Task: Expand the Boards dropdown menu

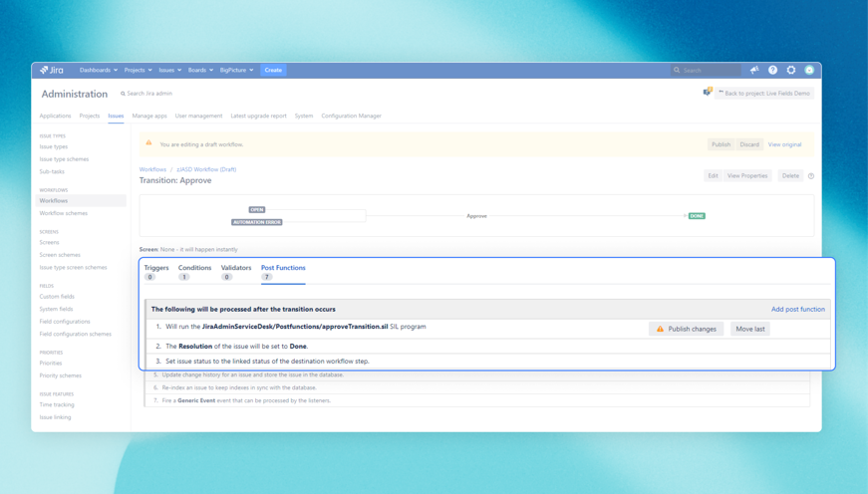Action: (x=200, y=71)
